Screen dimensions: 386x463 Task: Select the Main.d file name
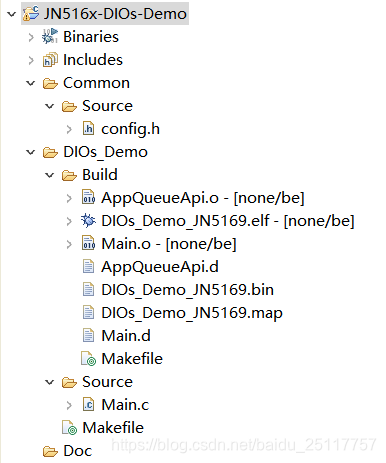click(x=126, y=336)
